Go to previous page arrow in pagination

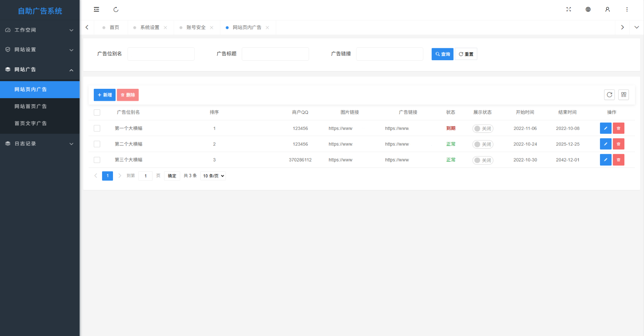[96, 176]
